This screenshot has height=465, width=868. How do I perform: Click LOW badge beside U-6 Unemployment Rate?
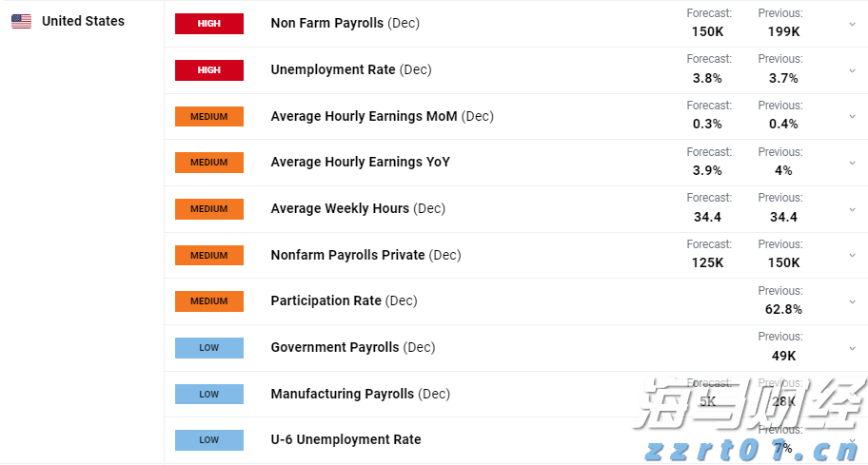pyautogui.click(x=209, y=440)
